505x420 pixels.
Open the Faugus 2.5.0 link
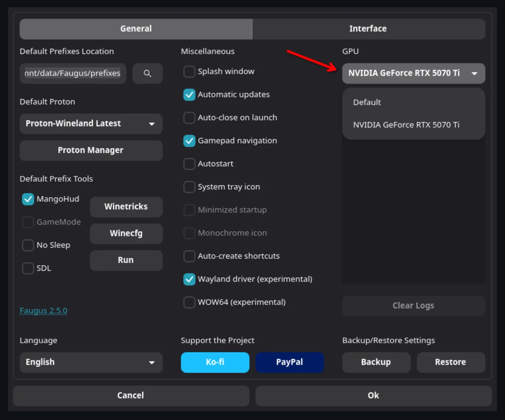44,311
